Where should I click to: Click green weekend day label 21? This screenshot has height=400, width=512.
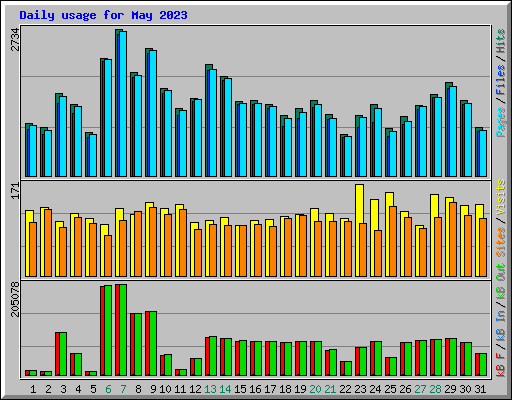tap(330, 389)
